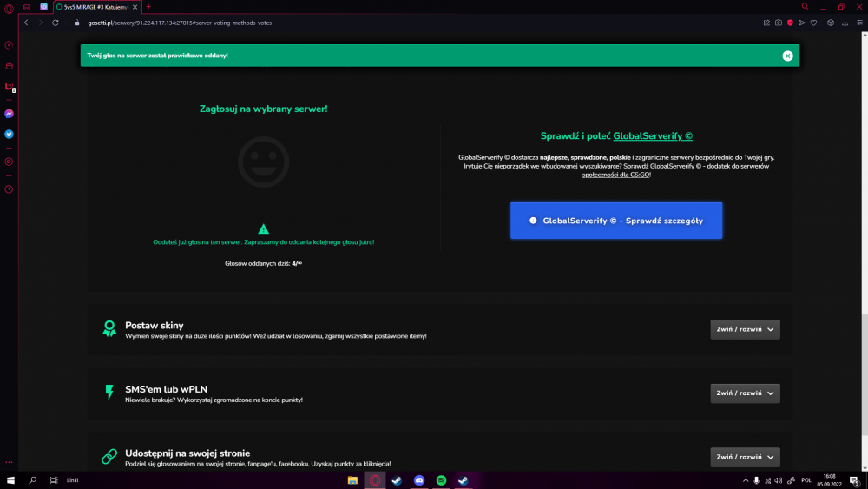The width and height of the screenshot is (868, 489).
Task: Bookmark page with heart icon
Action: (814, 23)
